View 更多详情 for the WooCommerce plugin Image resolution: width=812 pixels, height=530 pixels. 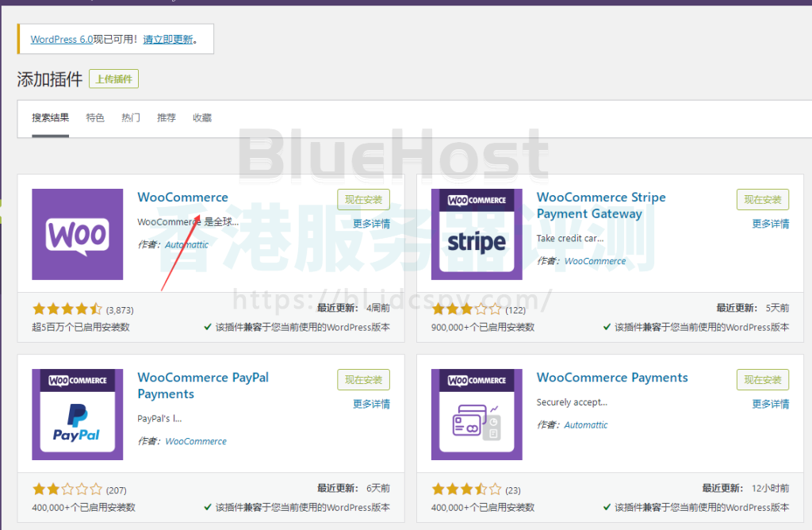coord(371,224)
